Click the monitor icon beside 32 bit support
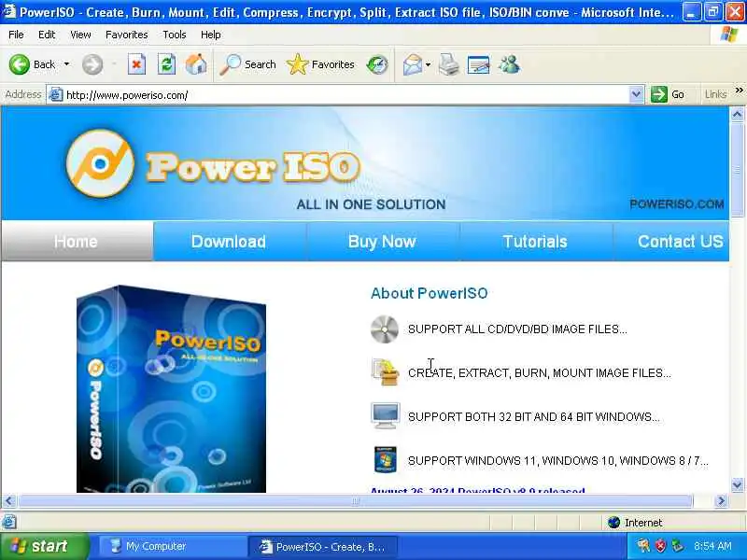747x560 pixels. coord(385,415)
